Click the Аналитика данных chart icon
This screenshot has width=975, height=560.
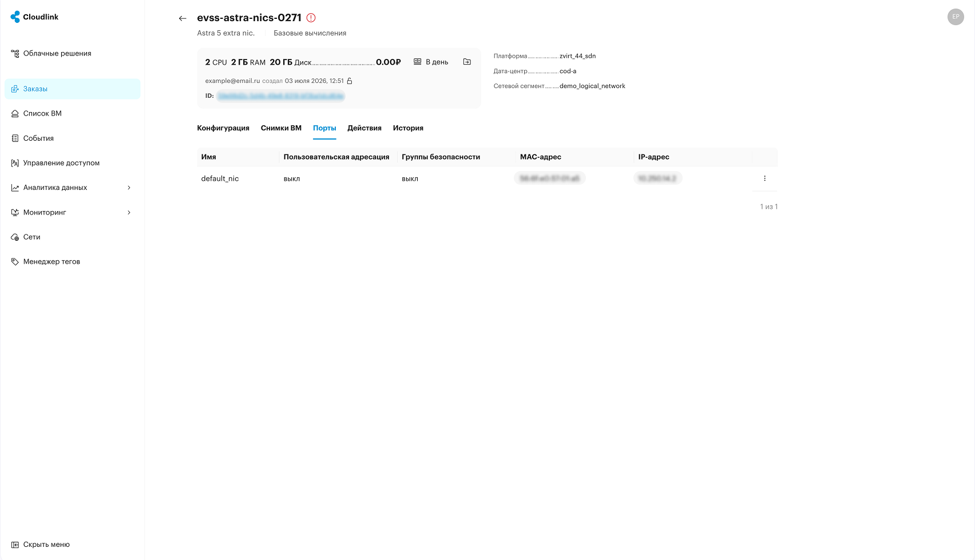[x=15, y=188]
